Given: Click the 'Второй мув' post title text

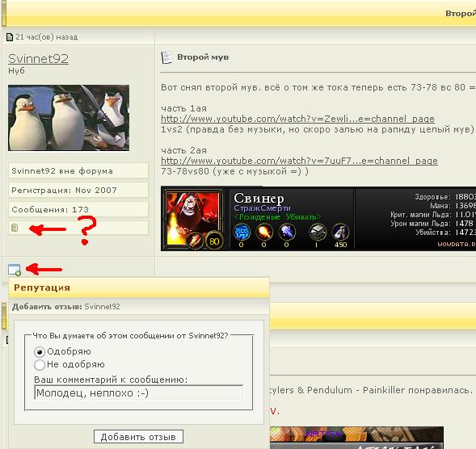Looking at the screenshot, I should click(203, 57).
